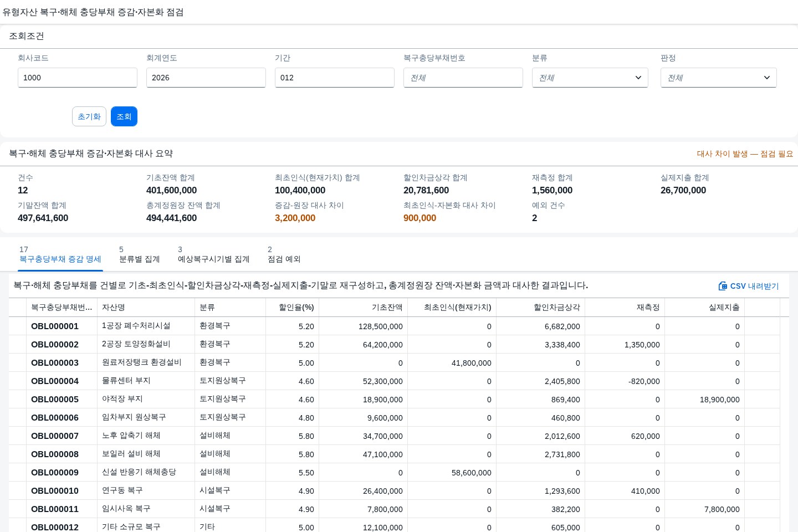Focus the 회계연도 input field

pos(206,78)
